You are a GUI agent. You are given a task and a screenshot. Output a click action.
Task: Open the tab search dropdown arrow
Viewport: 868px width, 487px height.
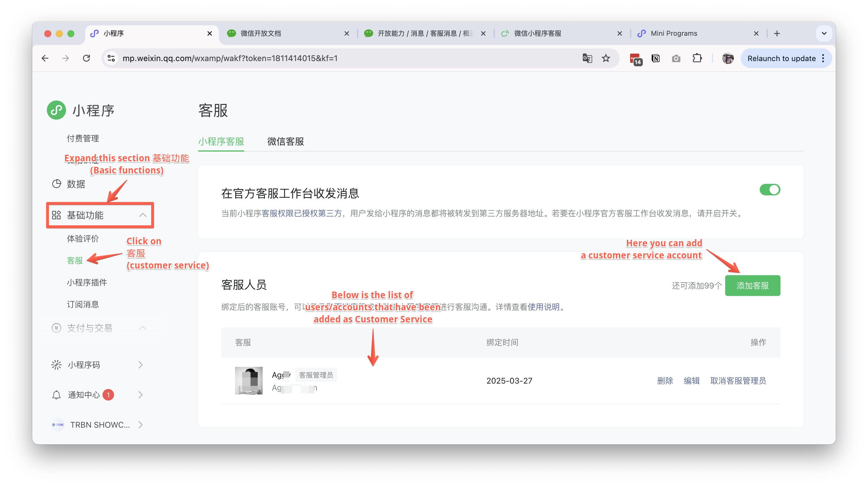point(824,33)
